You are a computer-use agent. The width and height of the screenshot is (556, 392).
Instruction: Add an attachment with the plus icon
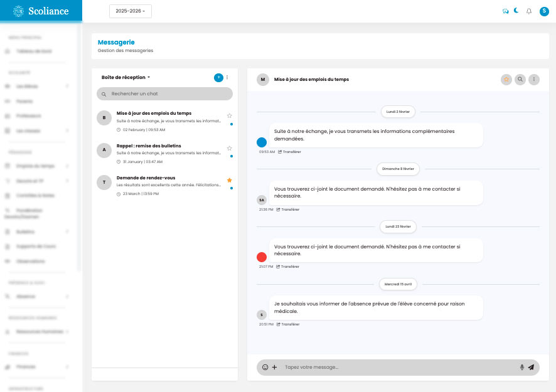coord(274,367)
